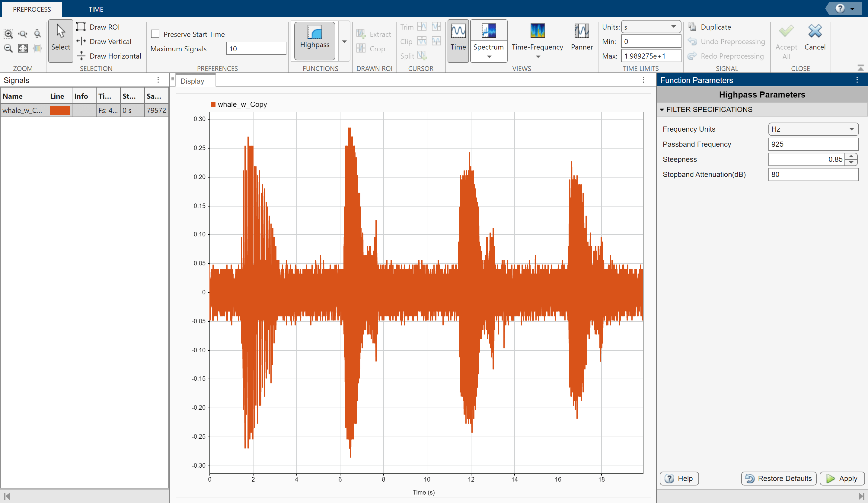Click the Duplicate signal icon
This screenshot has width=868, height=503.
pos(692,27)
